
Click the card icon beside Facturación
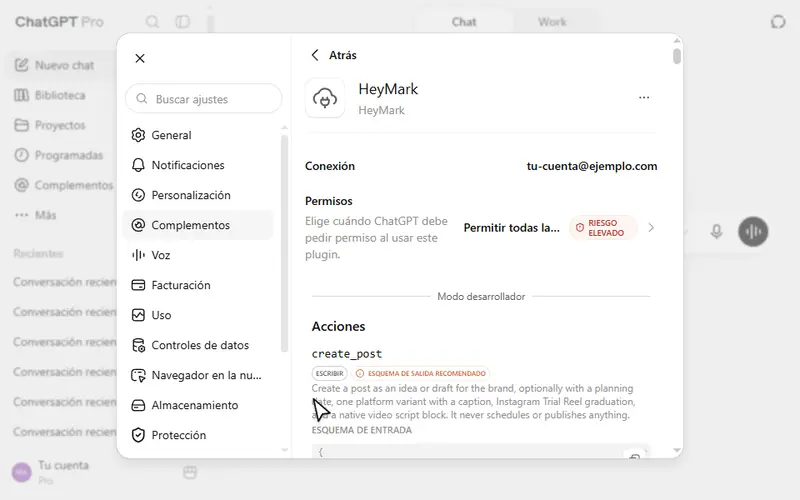[x=138, y=285]
